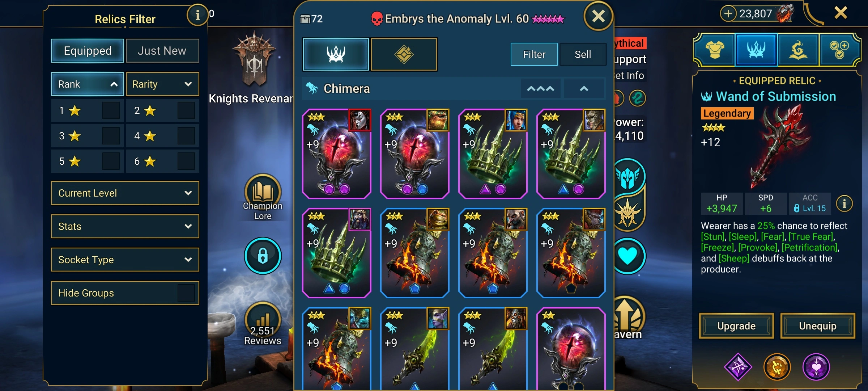Open the relic stats info icon
The width and height of the screenshot is (868, 391).
click(x=844, y=203)
